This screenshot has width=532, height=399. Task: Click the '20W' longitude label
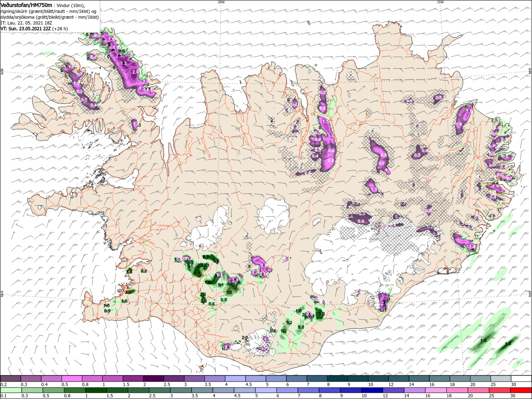click(221, 2)
